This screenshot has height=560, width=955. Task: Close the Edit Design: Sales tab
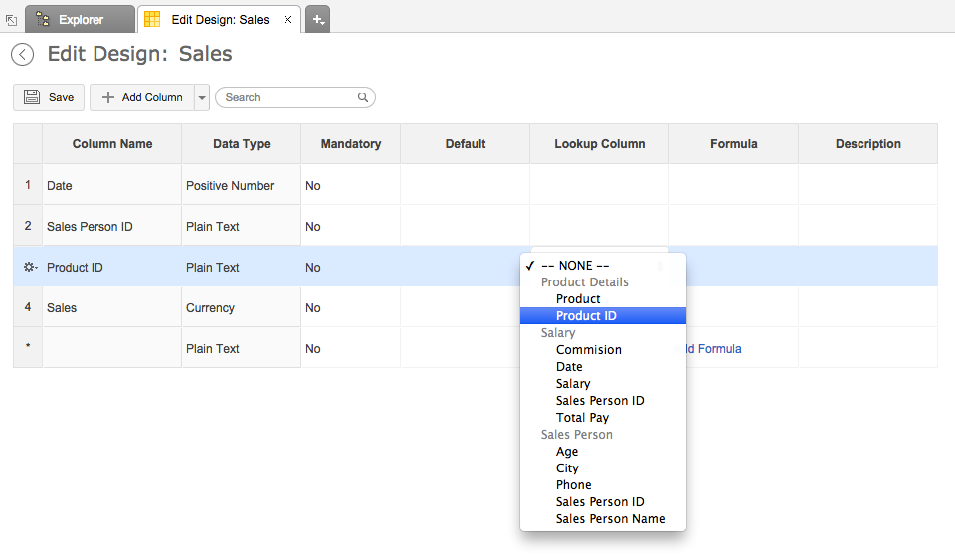287,20
